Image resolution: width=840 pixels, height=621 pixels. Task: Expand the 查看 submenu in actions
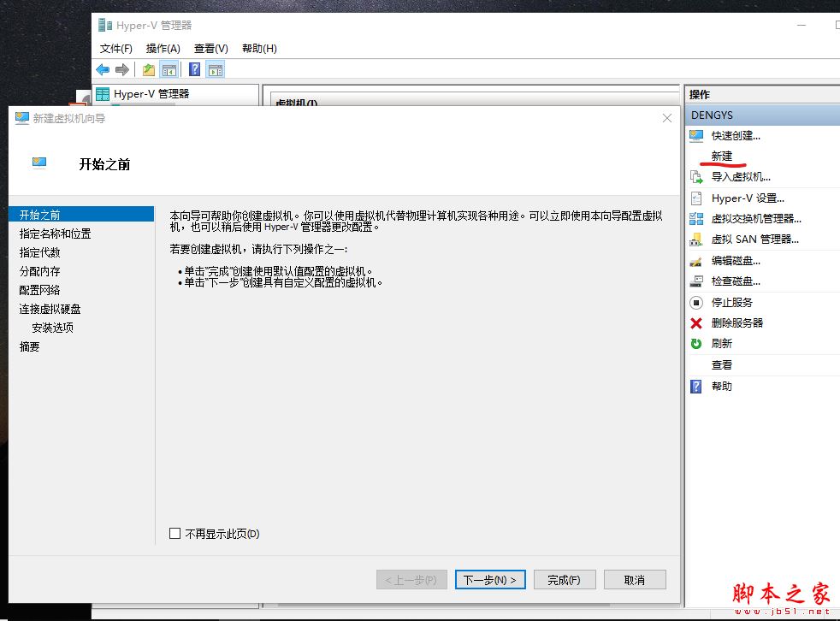click(722, 364)
